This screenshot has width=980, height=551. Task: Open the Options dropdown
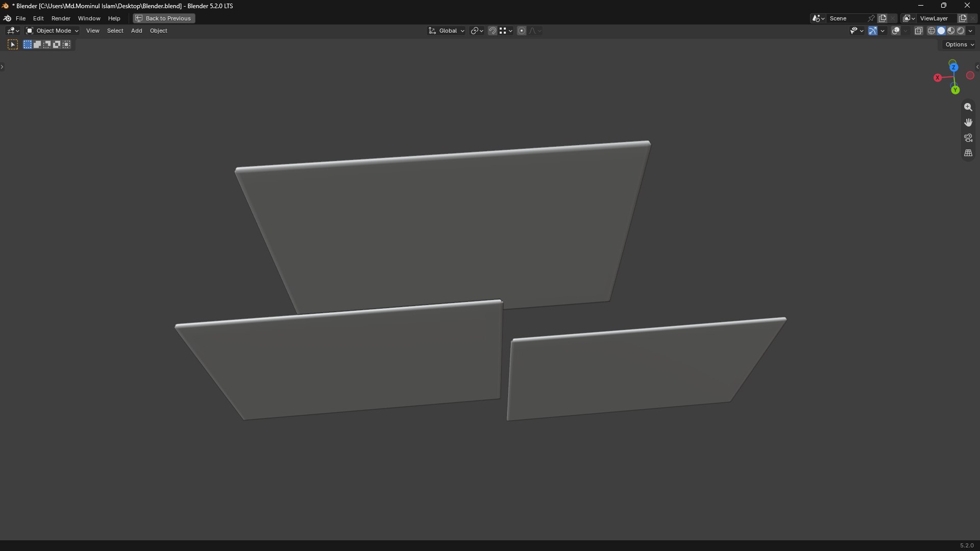pyautogui.click(x=960, y=44)
